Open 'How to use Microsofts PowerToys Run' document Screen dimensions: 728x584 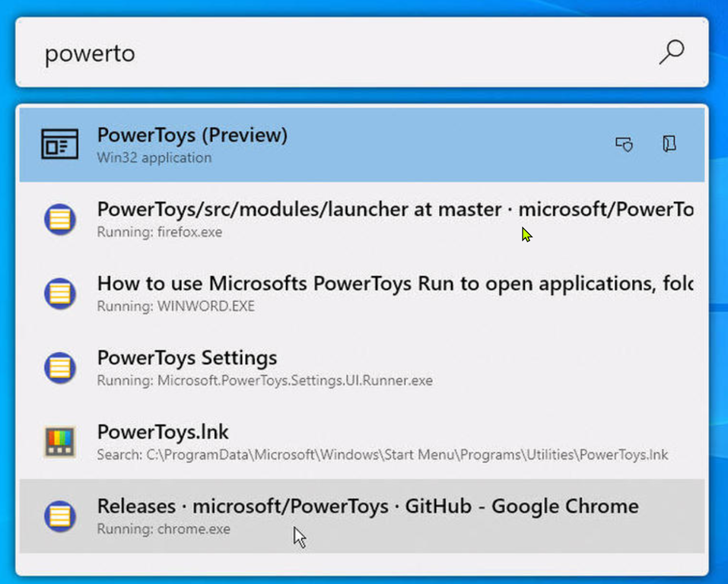(395, 284)
